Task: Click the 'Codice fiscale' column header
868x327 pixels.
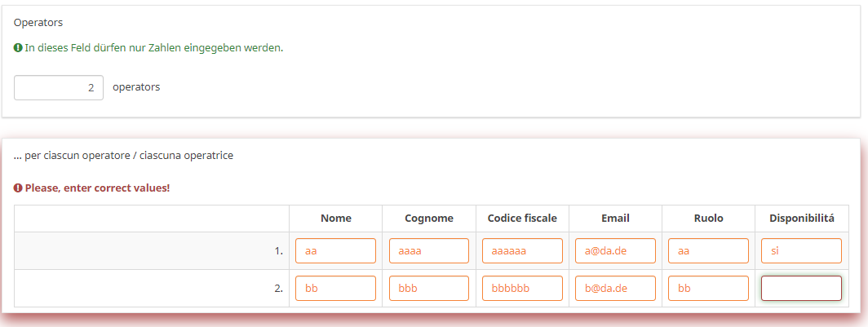Action: coord(522,219)
